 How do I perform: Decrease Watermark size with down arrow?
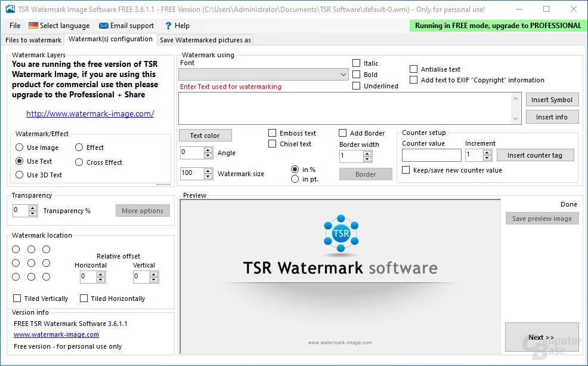click(x=208, y=176)
